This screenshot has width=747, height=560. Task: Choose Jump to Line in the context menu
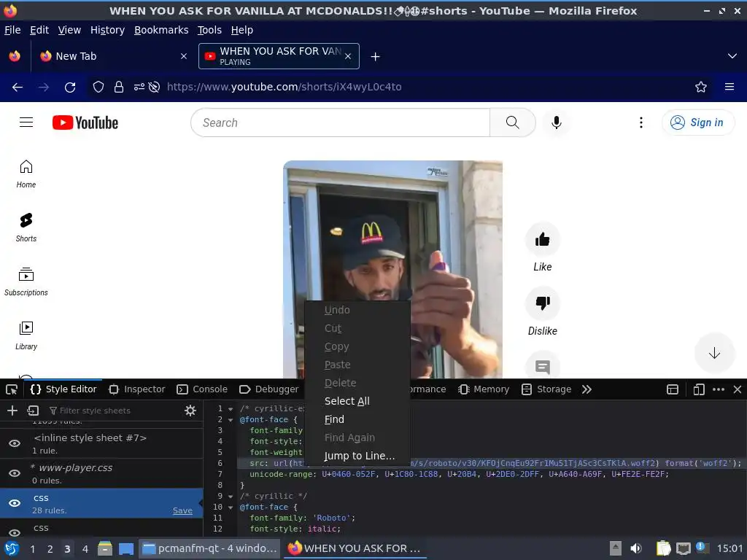click(357, 456)
